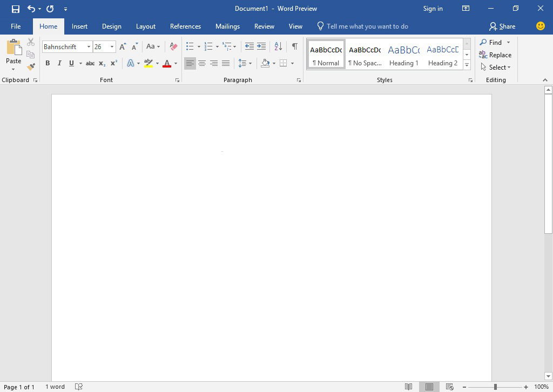The image size is (553, 392).
Task: Increase paragraph indent
Action: (261, 46)
